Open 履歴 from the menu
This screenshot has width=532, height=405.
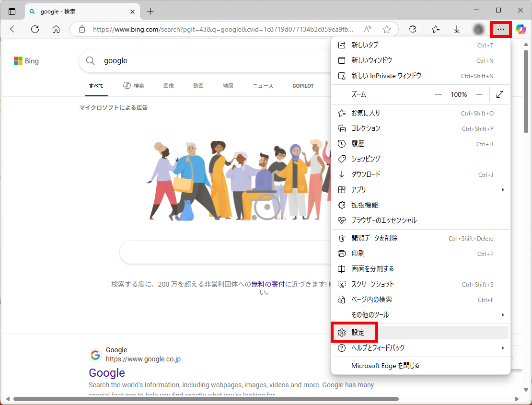click(421, 144)
